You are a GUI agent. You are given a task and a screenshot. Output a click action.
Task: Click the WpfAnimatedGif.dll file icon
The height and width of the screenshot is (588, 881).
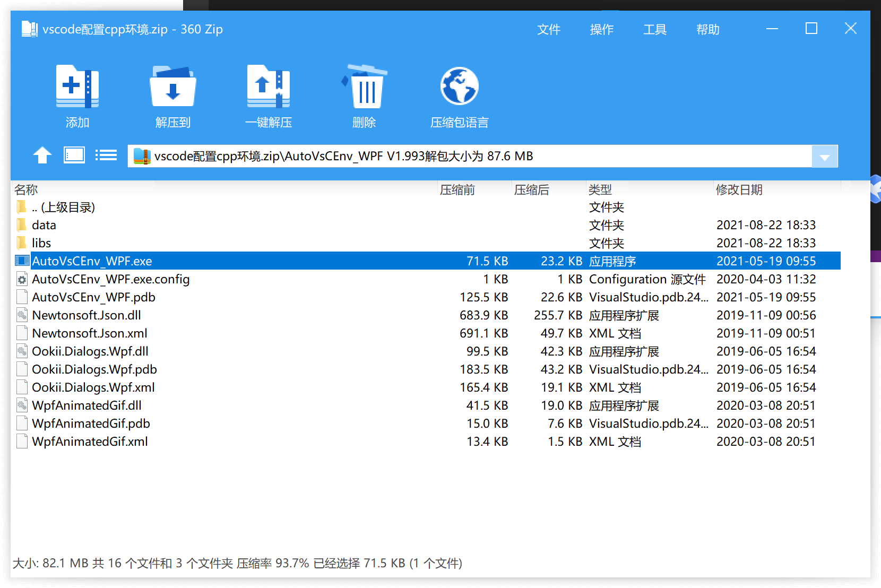pos(22,405)
